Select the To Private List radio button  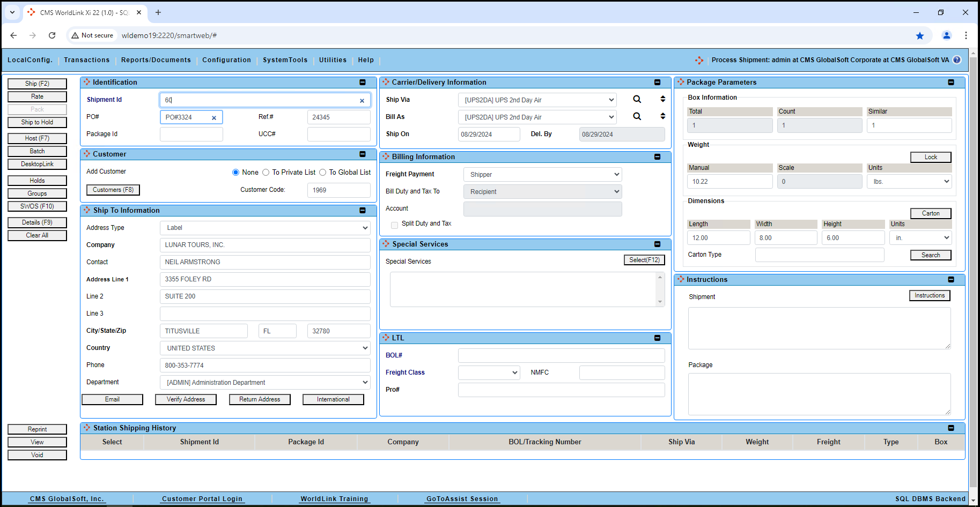click(x=266, y=172)
